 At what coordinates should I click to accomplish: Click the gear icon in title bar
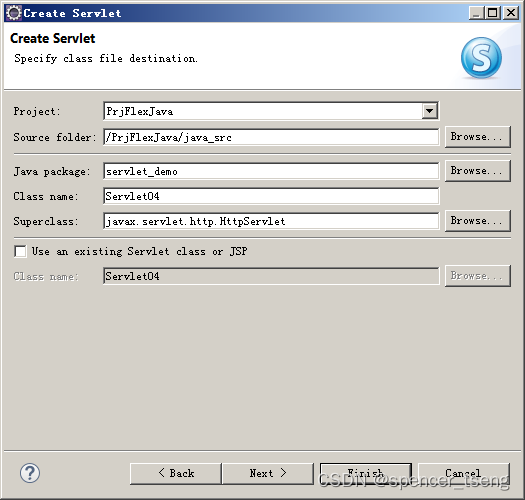[x=14, y=13]
